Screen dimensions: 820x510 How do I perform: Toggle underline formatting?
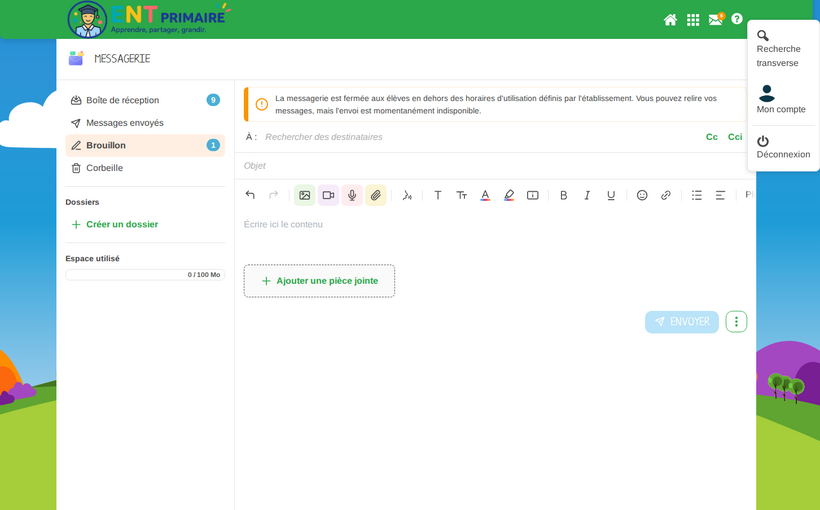pos(611,195)
